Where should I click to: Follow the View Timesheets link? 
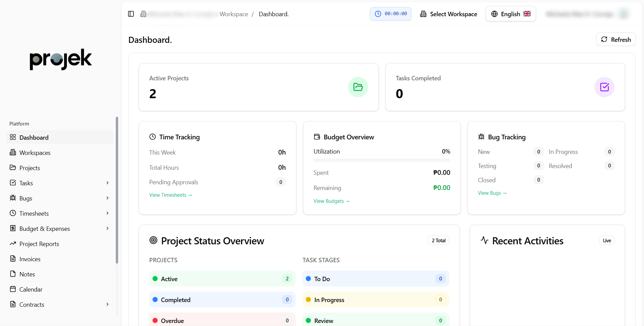click(170, 195)
